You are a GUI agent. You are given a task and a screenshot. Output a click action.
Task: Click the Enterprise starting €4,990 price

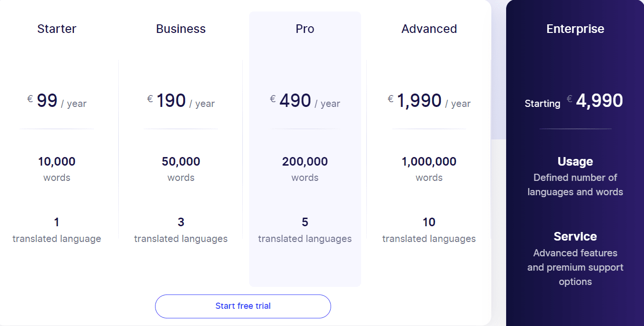[575, 101]
